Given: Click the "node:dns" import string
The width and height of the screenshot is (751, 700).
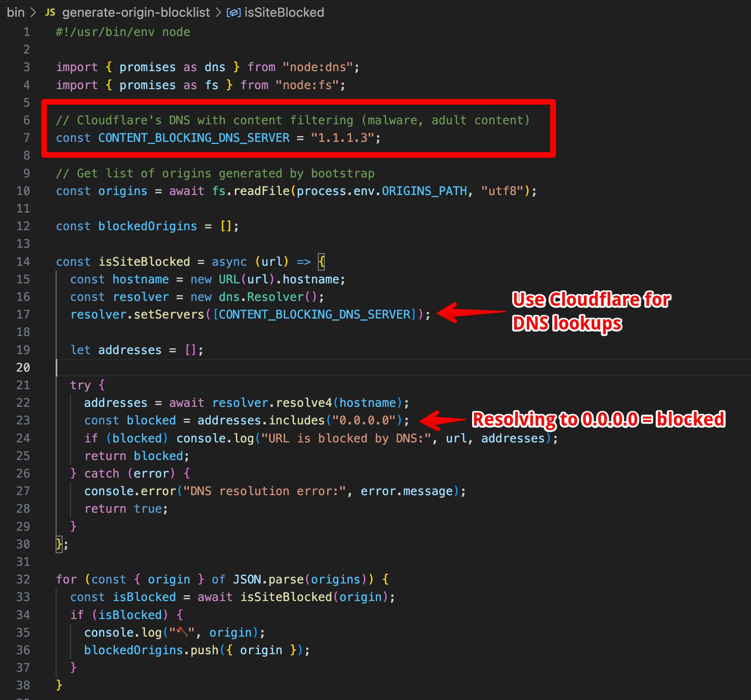Looking at the screenshot, I should [317, 67].
